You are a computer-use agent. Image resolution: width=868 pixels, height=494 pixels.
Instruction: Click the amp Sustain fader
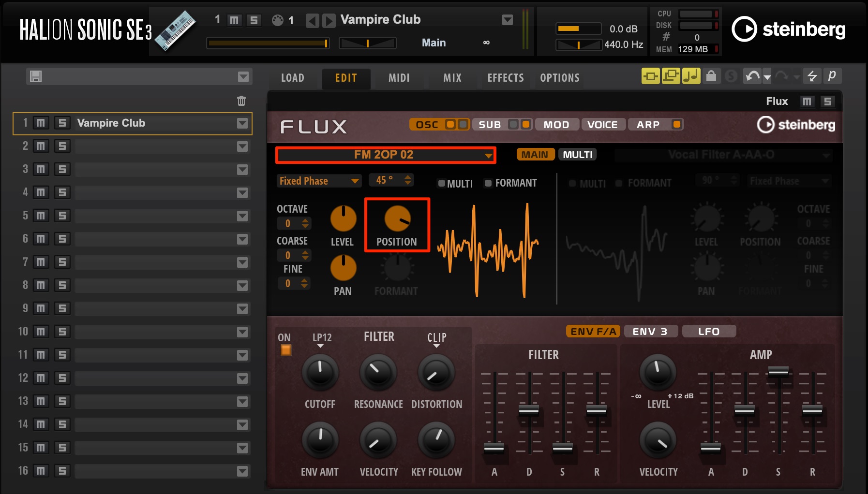778,372
